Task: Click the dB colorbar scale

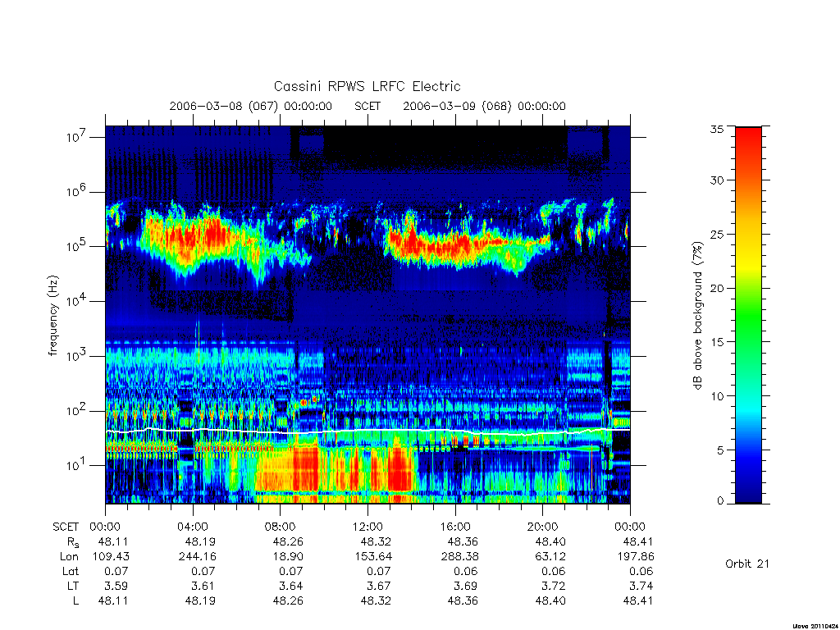Action: coord(748,315)
